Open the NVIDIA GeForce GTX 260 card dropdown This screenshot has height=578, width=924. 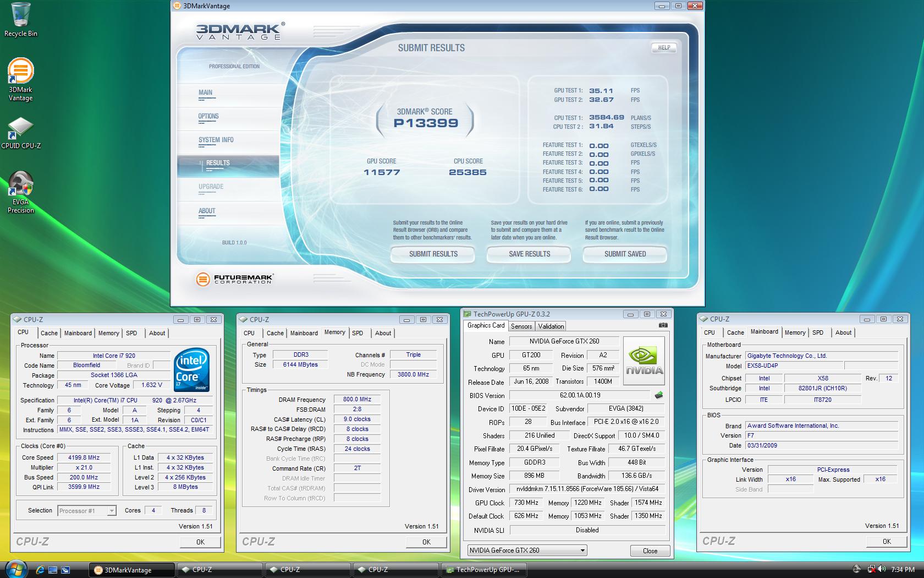[x=527, y=550]
